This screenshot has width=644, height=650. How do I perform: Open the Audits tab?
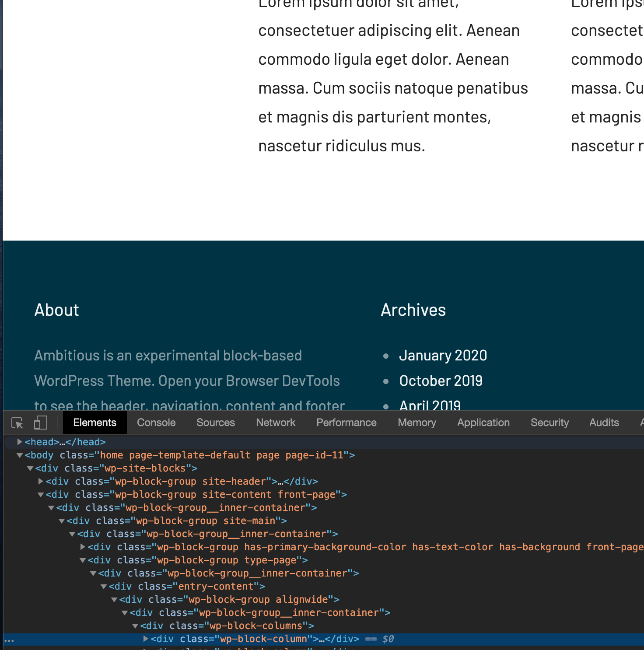(604, 423)
